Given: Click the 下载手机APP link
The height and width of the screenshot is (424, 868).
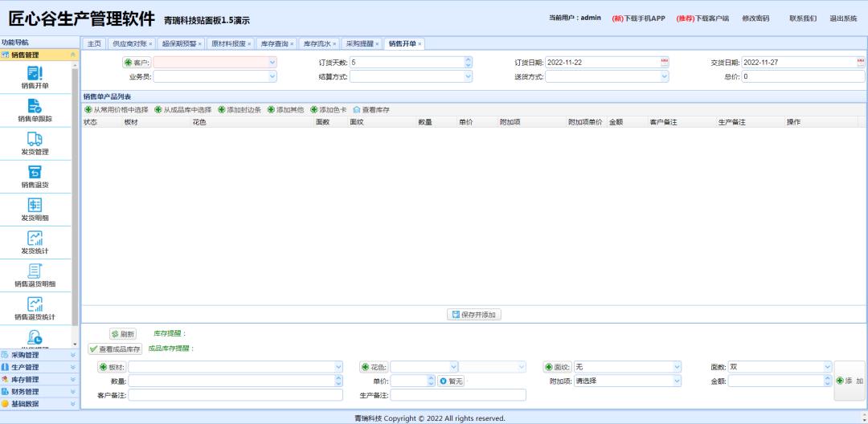Looking at the screenshot, I should coord(638,18).
